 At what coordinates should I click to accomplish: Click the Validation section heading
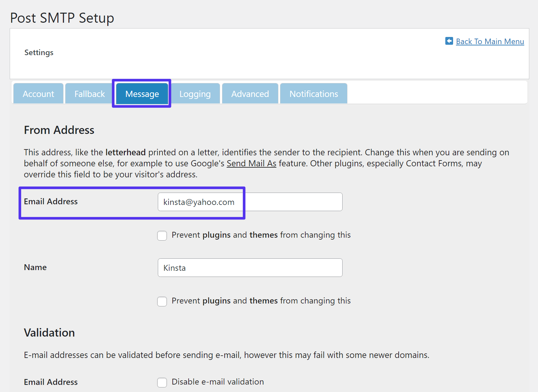[49, 332]
